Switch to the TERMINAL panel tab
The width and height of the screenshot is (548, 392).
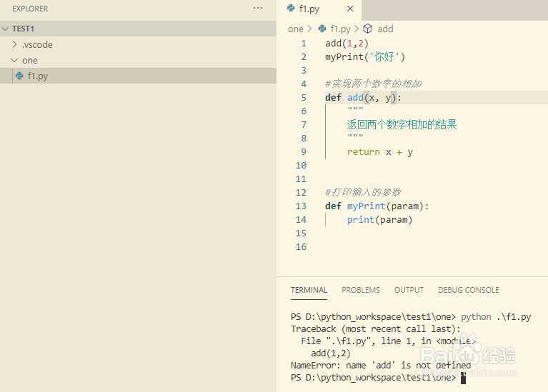[x=309, y=290]
